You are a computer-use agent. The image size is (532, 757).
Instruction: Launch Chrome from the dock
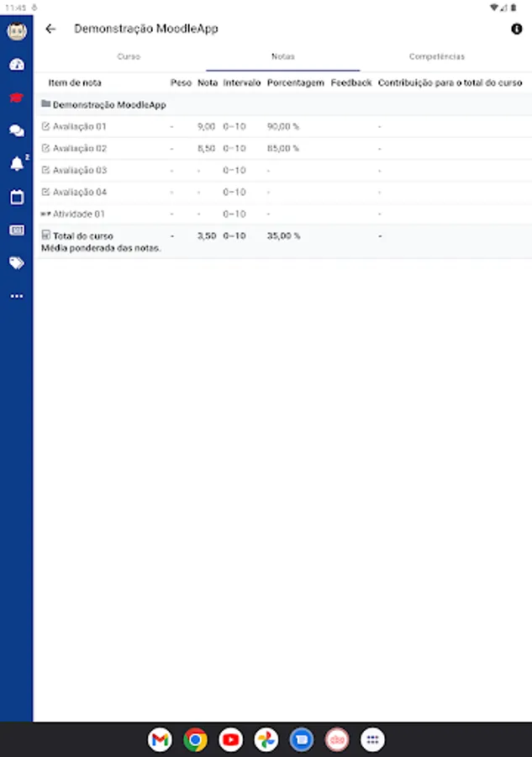click(x=195, y=739)
